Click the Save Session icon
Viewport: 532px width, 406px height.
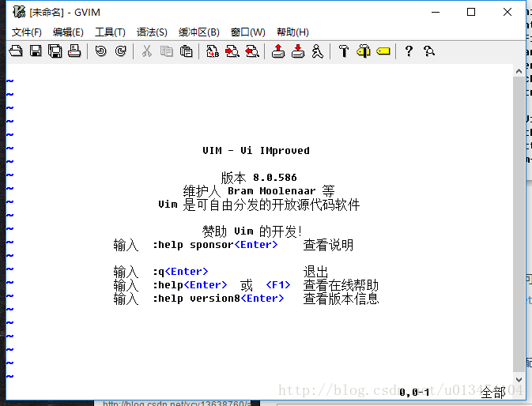[298, 51]
